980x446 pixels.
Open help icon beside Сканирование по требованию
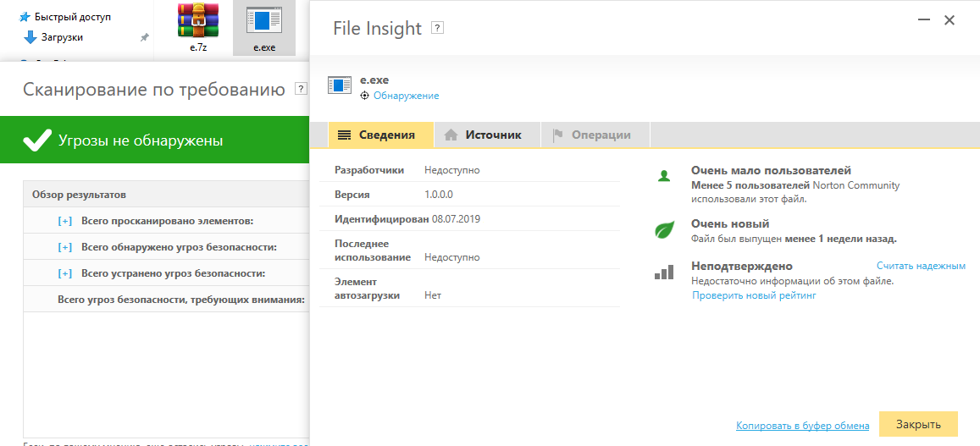coord(302,89)
